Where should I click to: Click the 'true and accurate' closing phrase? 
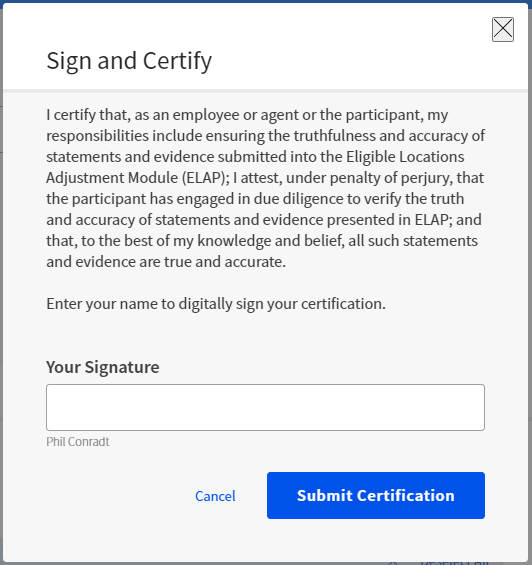(225, 262)
